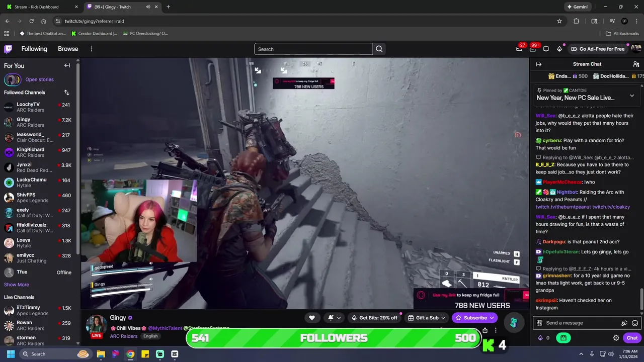Collapse the left sidebar
The image size is (644, 362).
pyautogui.click(x=67, y=65)
